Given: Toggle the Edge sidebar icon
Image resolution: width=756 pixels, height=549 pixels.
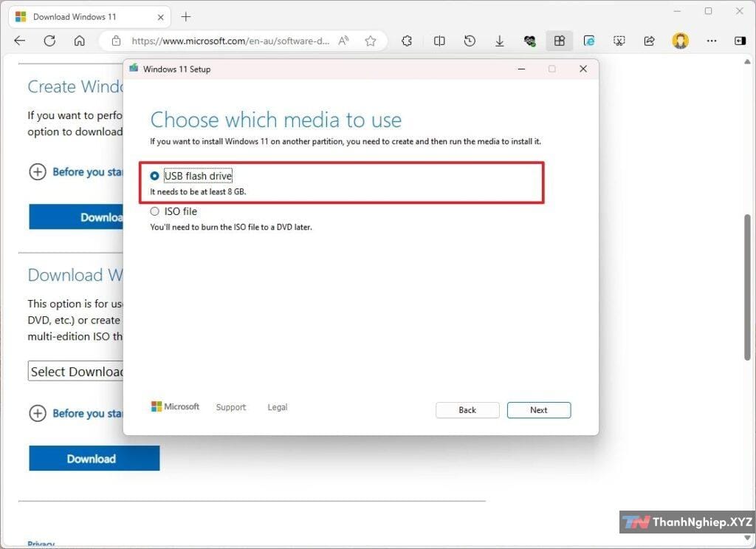Looking at the screenshot, I should tap(740, 41).
